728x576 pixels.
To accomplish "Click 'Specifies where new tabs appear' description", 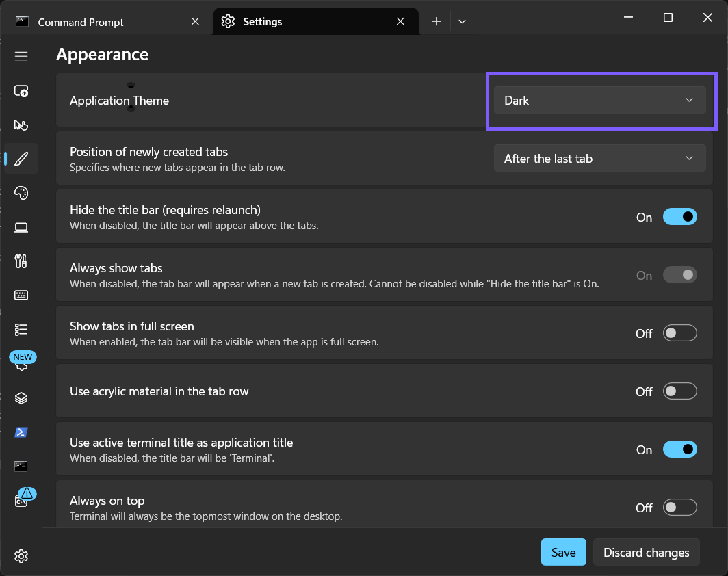I will click(177, 168).
